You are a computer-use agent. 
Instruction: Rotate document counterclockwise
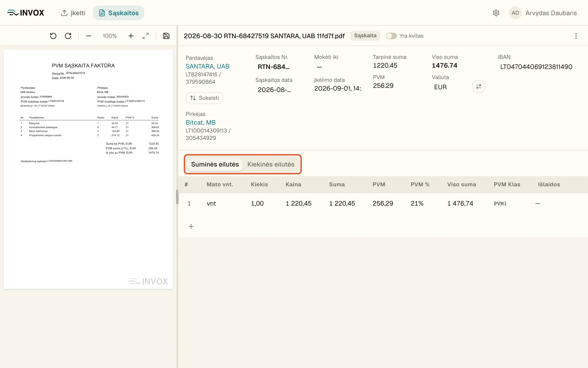pos(53,36)
